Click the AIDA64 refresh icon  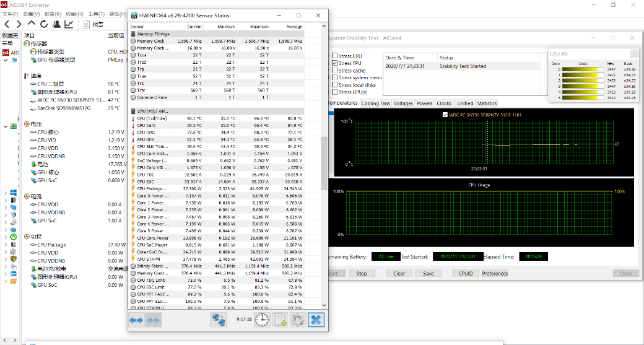click(44, 24)
